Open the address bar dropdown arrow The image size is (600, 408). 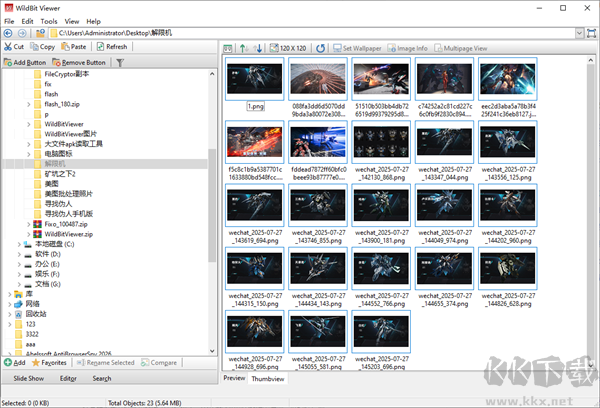579,33
